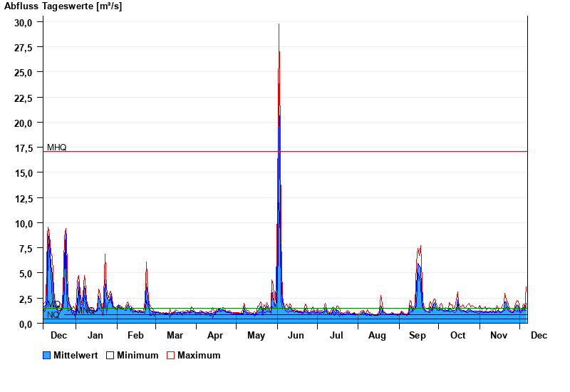This screenshot has height=392, width=570.
Task: Click the MNQ line label
Action: point(85,311)
